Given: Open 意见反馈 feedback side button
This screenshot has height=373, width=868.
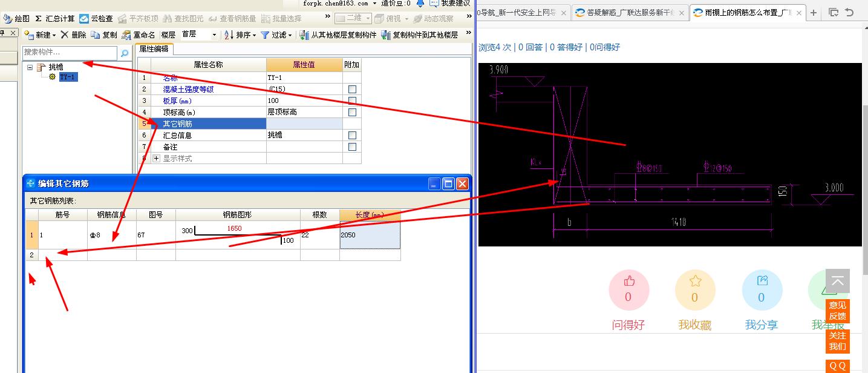Looking at the screenshot, I should point(838,311).
